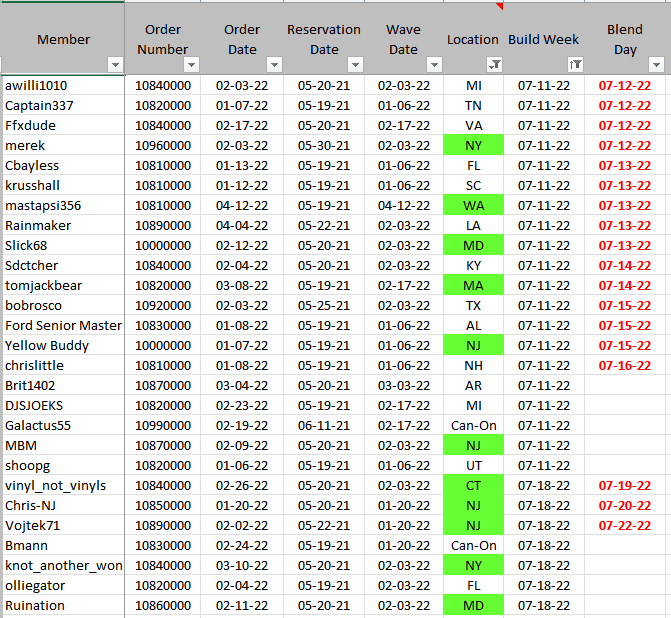Viewport: 671px width, 618px height.
Task: Open the Blend Day filter dropdown
Action: (x=656, y=65)
